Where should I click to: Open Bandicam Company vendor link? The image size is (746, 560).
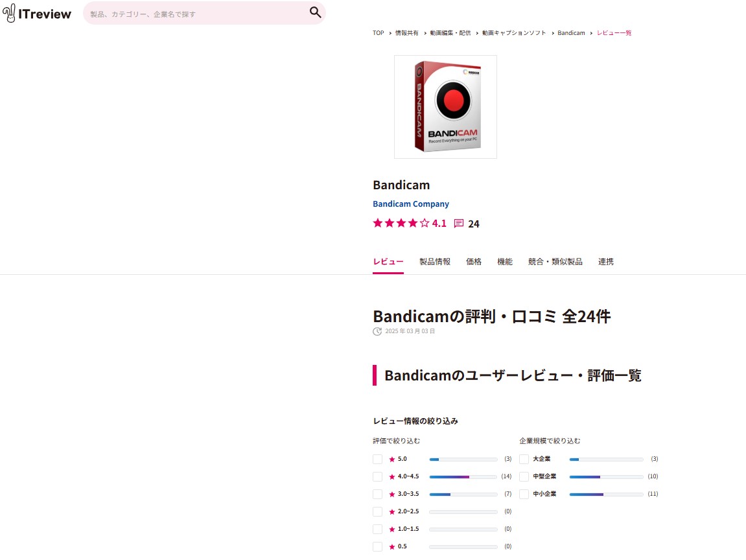[x=410, y=204]
